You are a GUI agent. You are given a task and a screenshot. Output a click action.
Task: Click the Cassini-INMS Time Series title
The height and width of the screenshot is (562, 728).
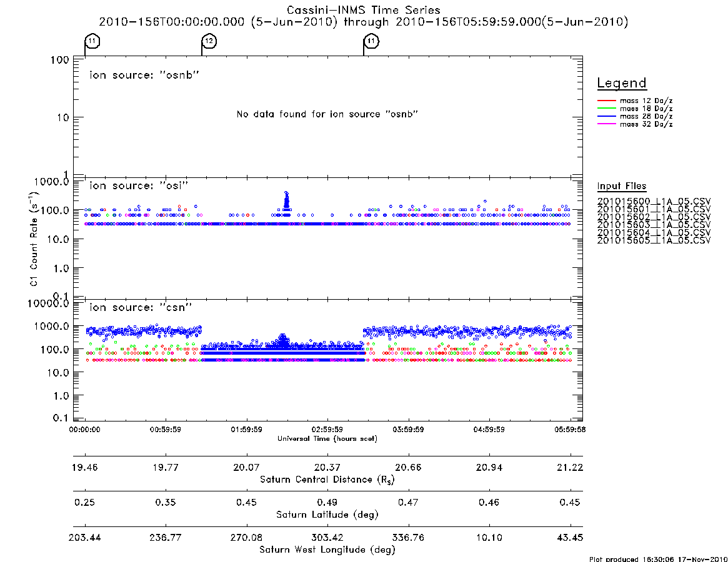pyautogui.click(x=364, y=10)
